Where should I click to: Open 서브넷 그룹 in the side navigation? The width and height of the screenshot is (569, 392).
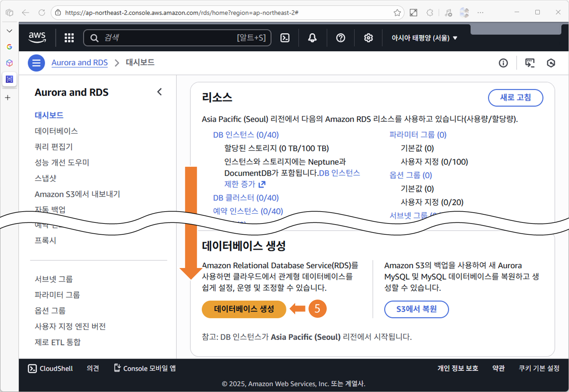coord(54,279)
